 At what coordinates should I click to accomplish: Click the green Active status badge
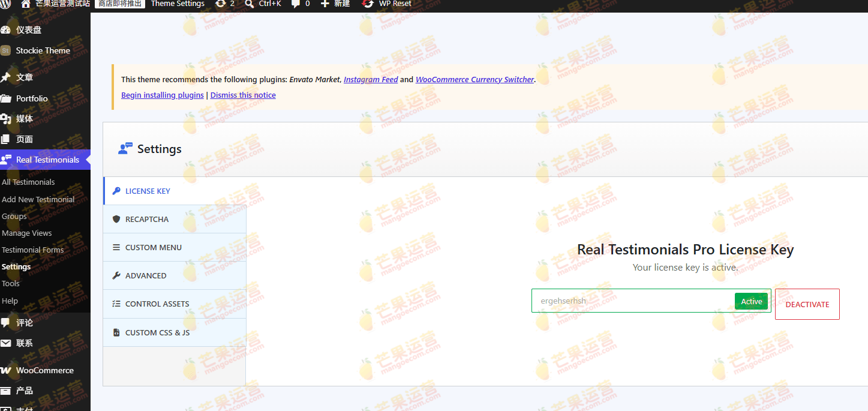[751, 301]
